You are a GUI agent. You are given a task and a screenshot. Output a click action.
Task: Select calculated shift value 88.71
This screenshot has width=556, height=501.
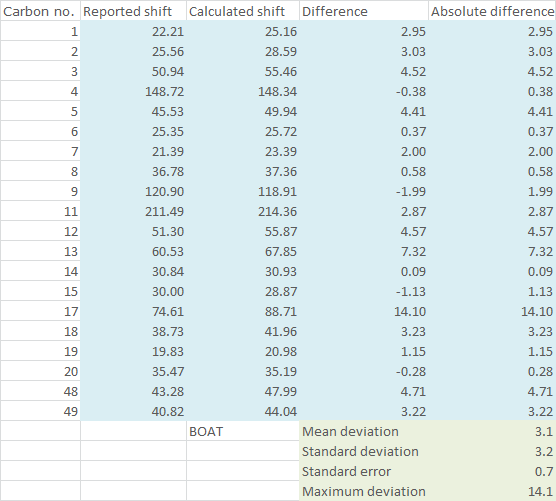point(243,311)
